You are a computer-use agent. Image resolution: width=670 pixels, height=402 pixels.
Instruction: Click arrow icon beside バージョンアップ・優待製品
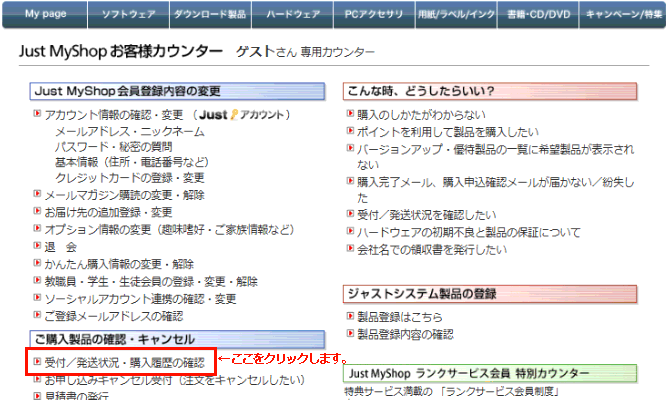click(350, 148)
